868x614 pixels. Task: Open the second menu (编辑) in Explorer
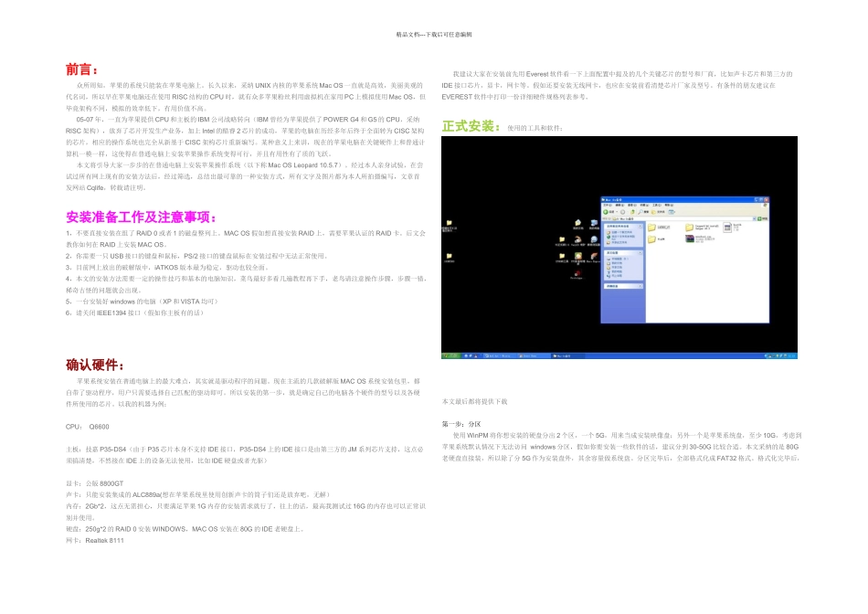[x=619, y=206]
